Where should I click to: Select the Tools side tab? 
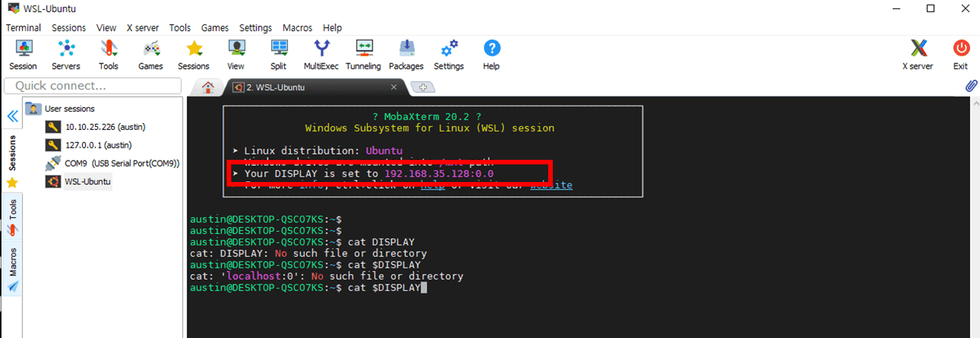point(12,217)
